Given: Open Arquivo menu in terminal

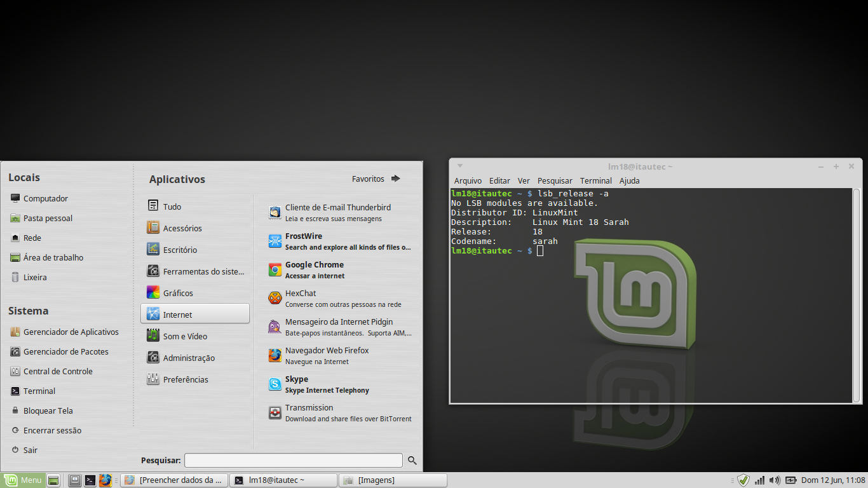Looking at the screenshot, I should click(x=468, y=180).
